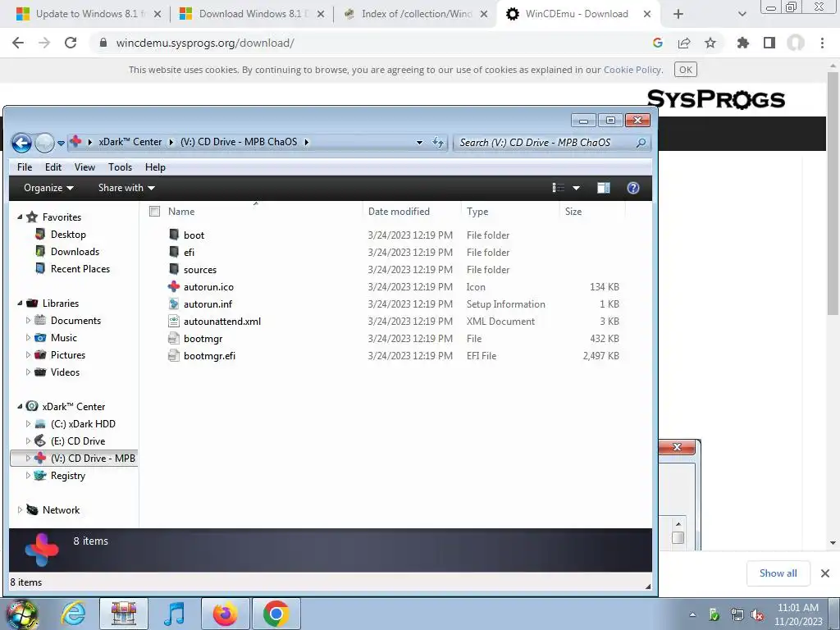Bookmark this page with star icon
Screen dimensions: 840x630
tap(710, 43)
